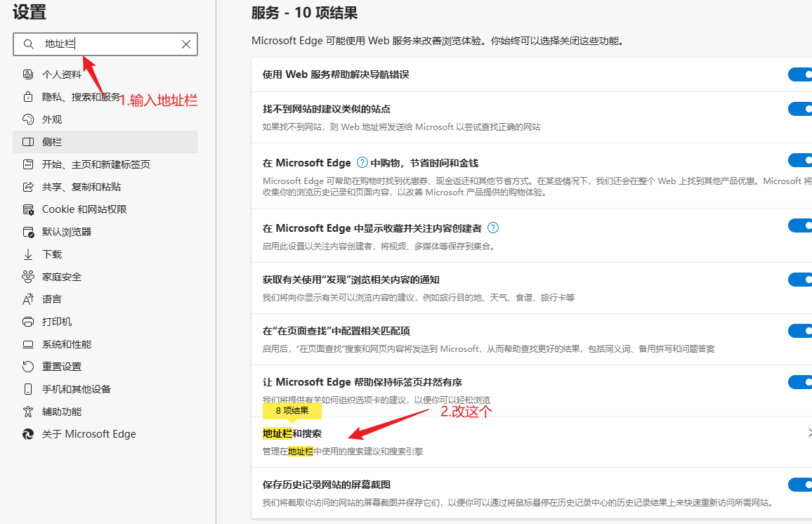Toggle 保存历史记录网站的屏幕截图 switch
Screen dimensions: 812x524
coord(799,485)
